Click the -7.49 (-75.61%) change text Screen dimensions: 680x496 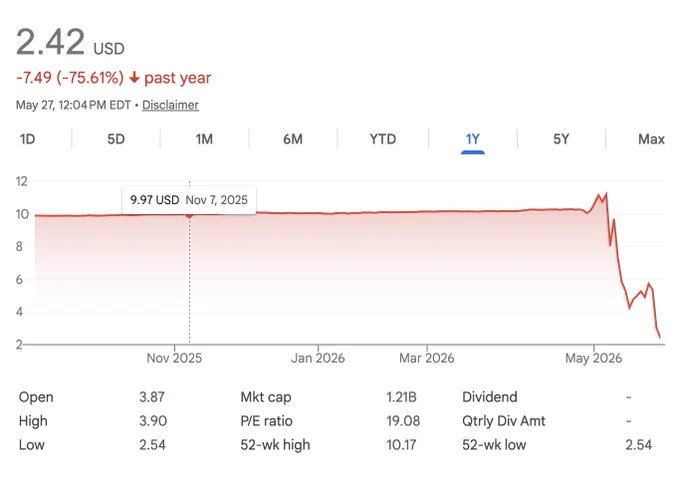70,78
